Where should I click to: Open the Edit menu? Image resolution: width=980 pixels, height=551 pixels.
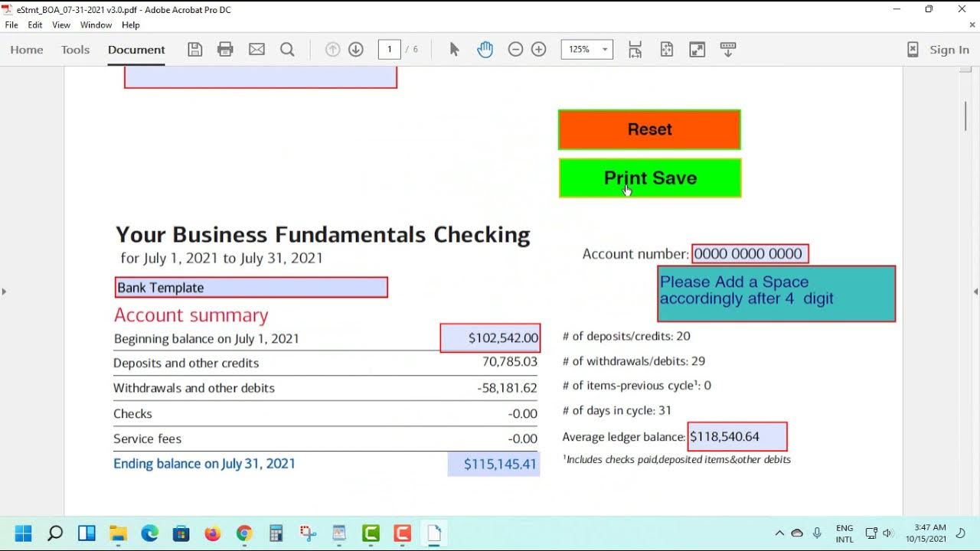coord(35,25)
